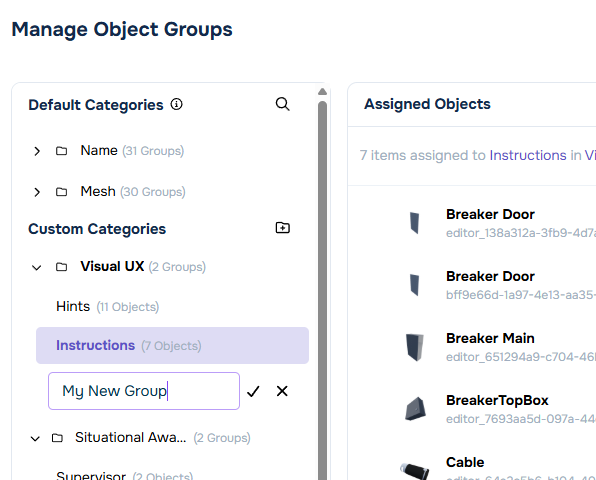This screenshot has height=480, width=596.
Task: Expand the Name category chevron
Action: pos(37,151)
